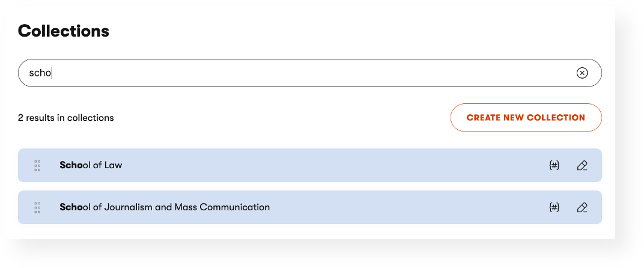This screenshot has height=268, width=644.
Task: Open School of Journalism and Mass Communication
Action: (x=165, y=207)
